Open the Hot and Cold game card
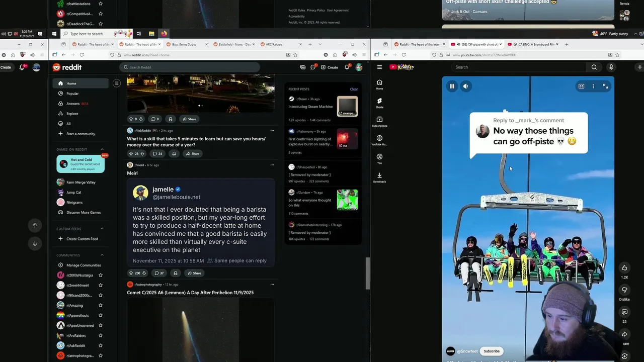Image resolution: width=644 pixels, height=362 pixels. (x=80, y=163)
